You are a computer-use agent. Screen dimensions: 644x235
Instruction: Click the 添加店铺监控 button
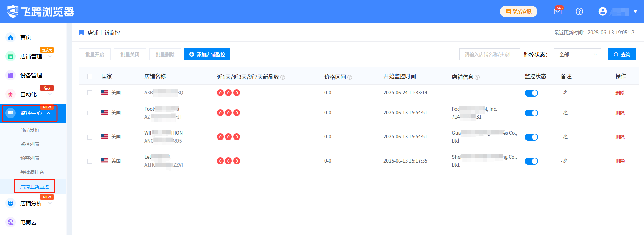pos(207,54)
